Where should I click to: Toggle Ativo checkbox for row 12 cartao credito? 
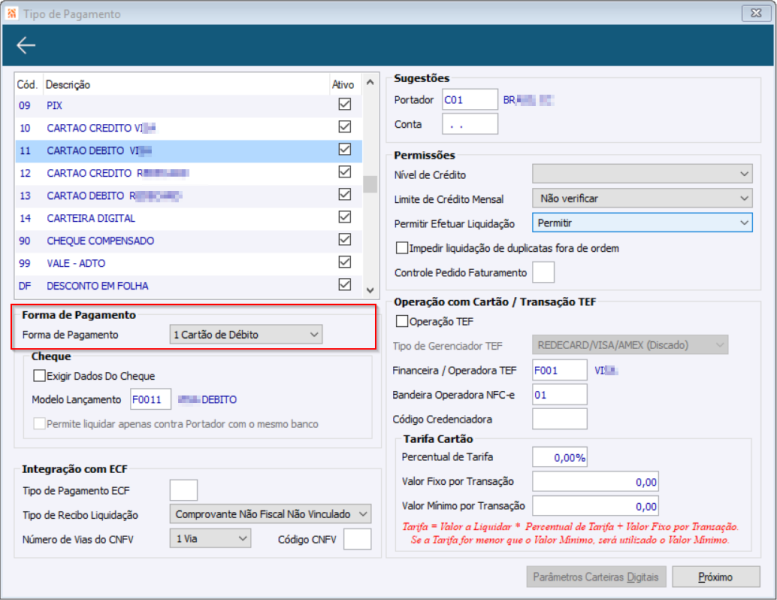tap(344, 172)
